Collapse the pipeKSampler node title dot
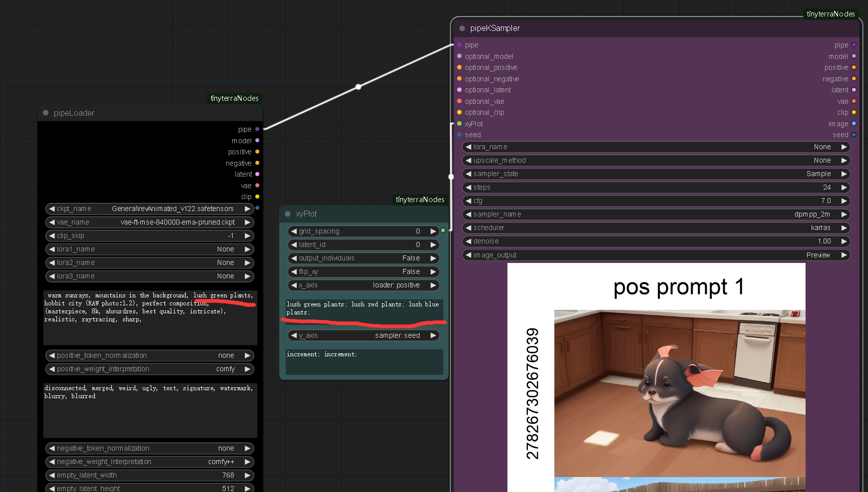Screen dimensions: 868x492 click(461, 28)
